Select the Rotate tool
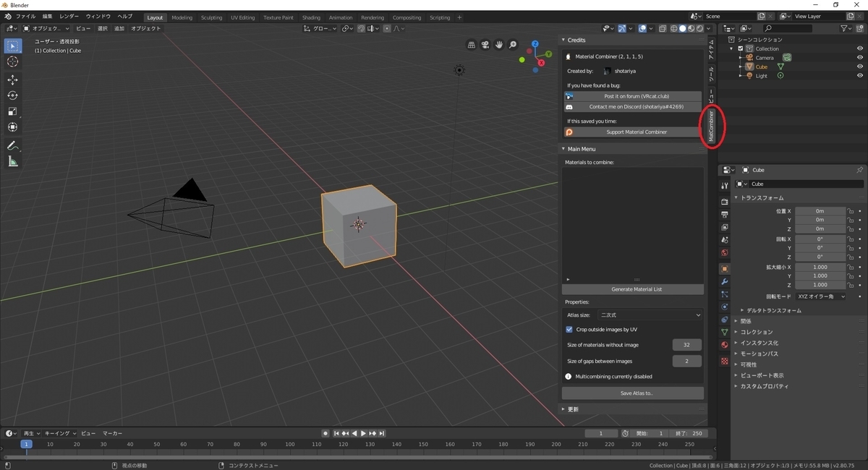The image size is (868, 470). [x=13, y=95]
